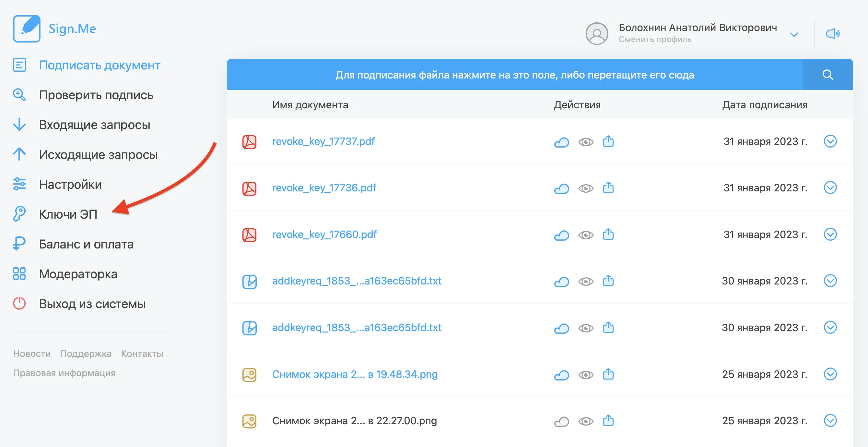Share second addkeyreq txt row file
Viewport: 868px width, 447px height.
[x=608, y=327]
